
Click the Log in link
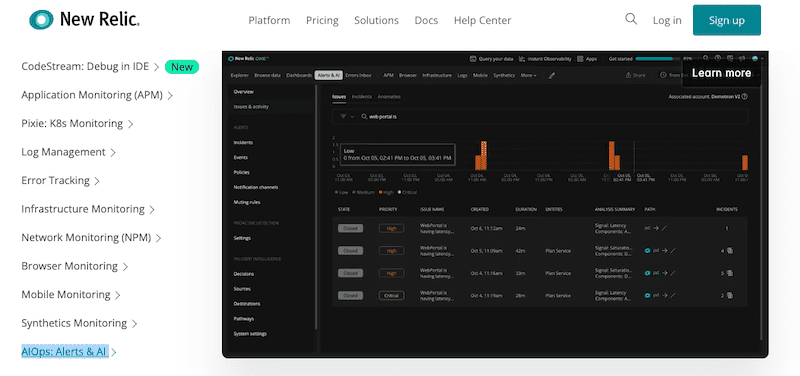pos(667,20)
